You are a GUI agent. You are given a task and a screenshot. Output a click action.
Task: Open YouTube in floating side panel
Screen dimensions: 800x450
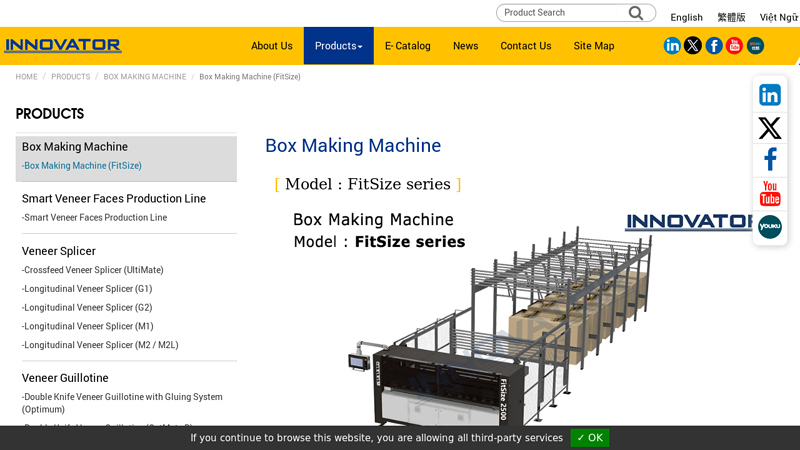[x=770, y=193]
